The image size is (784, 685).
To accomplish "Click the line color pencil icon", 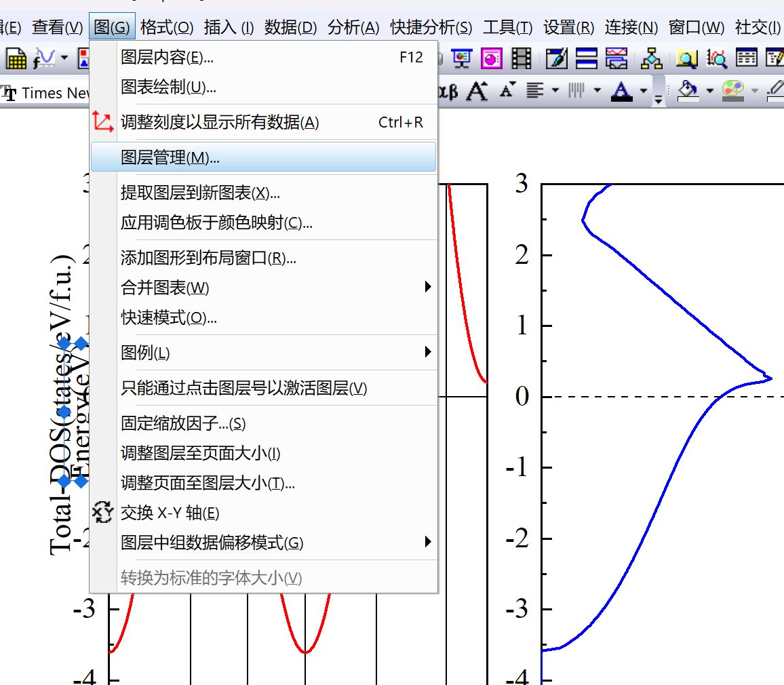I will pyautogui.click(x=775, y=90).
